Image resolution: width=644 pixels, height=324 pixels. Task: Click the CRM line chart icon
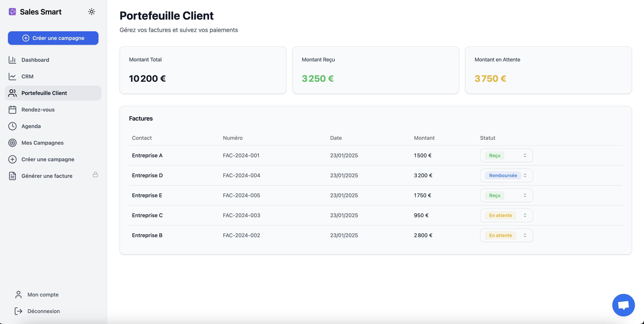coord(12,76)
